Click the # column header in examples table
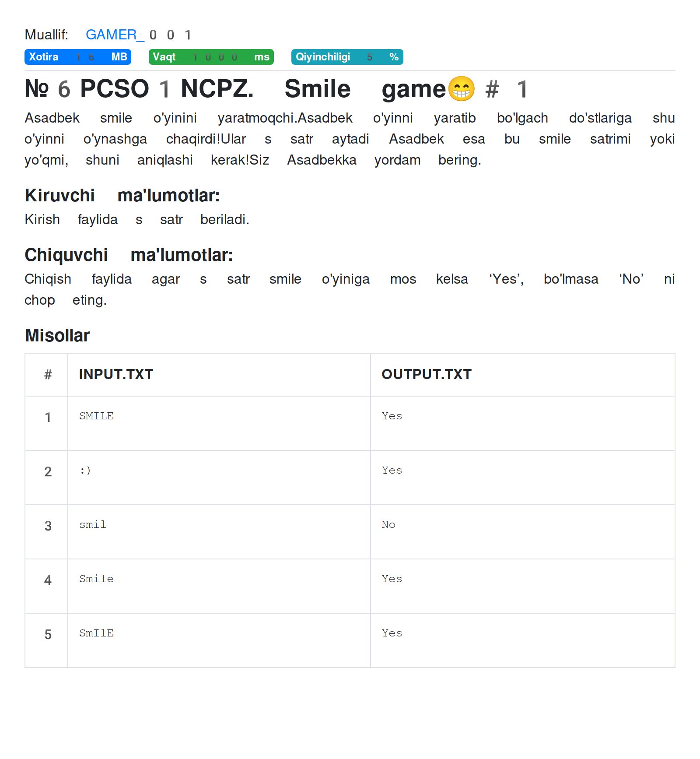 (48, 374)
